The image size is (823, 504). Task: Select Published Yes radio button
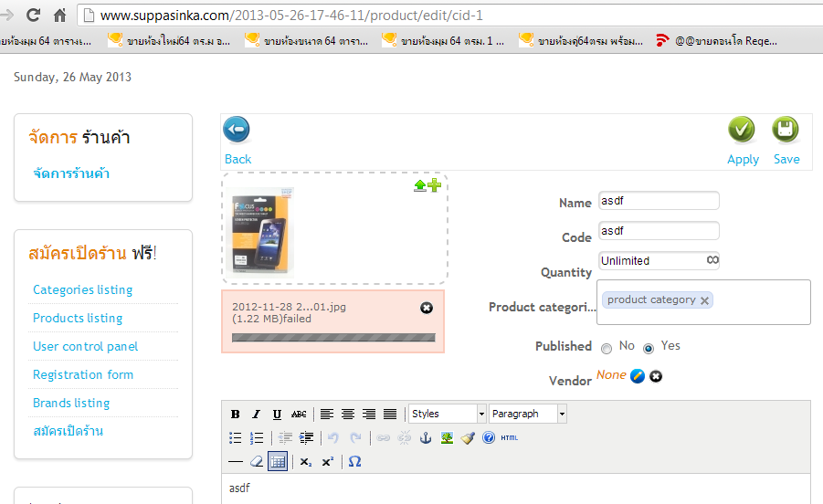coord(649,348)
